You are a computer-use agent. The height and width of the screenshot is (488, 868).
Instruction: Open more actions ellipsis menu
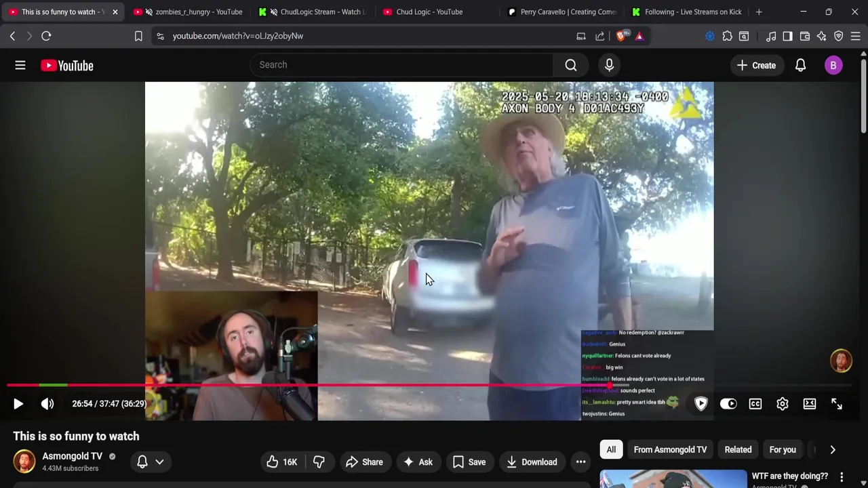(580, 462)
